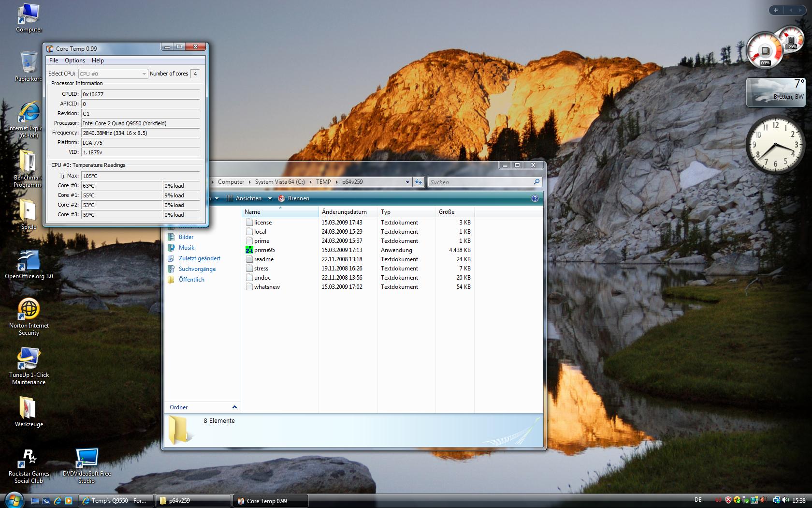Open the Options menu in Core Temp
This screenshot has height=508, width=812.
pos(75,60)
